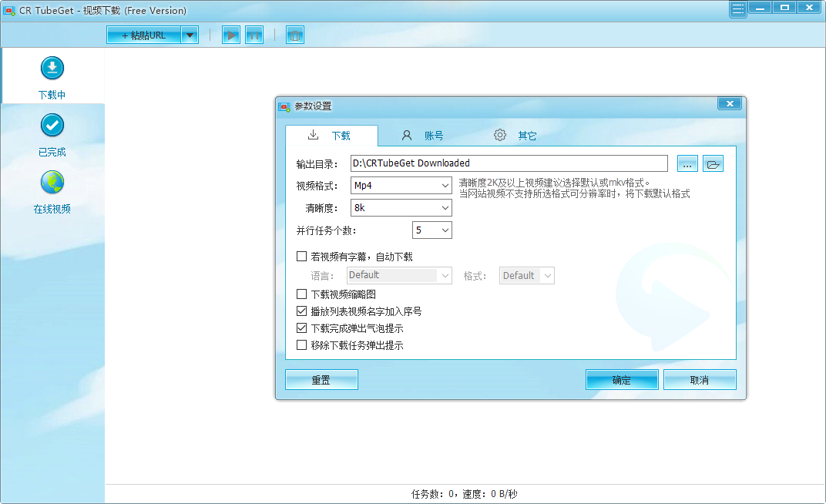The width and height of the screenshot is (826, 504).
Task: Open the subtitle 格式 Default dropdown
Action: [x=548, y=275]
